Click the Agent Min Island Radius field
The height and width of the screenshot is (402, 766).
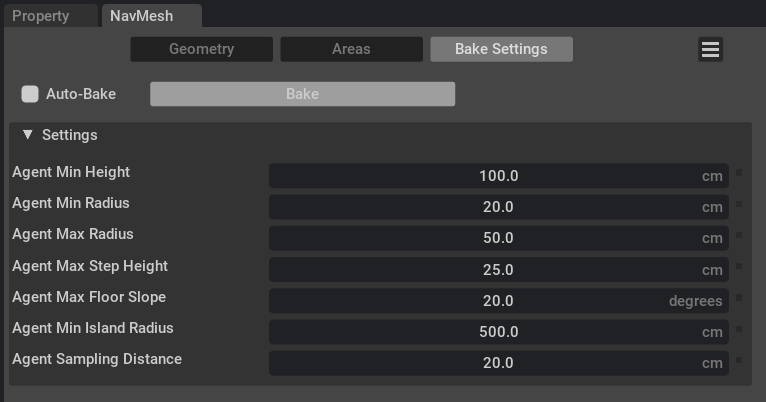tap(498, 332)
